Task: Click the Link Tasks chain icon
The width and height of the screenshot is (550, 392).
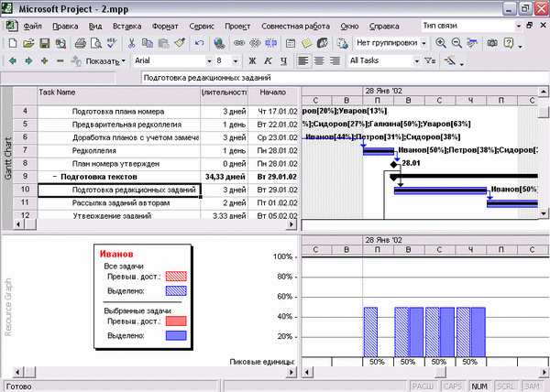Action: (x=239, y=43)
